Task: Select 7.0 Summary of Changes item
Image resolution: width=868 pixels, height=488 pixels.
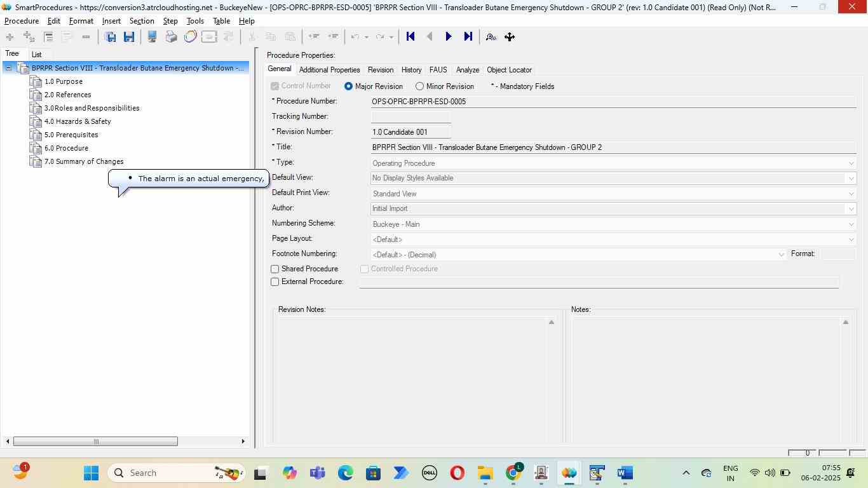Action: tap(84, 161)
